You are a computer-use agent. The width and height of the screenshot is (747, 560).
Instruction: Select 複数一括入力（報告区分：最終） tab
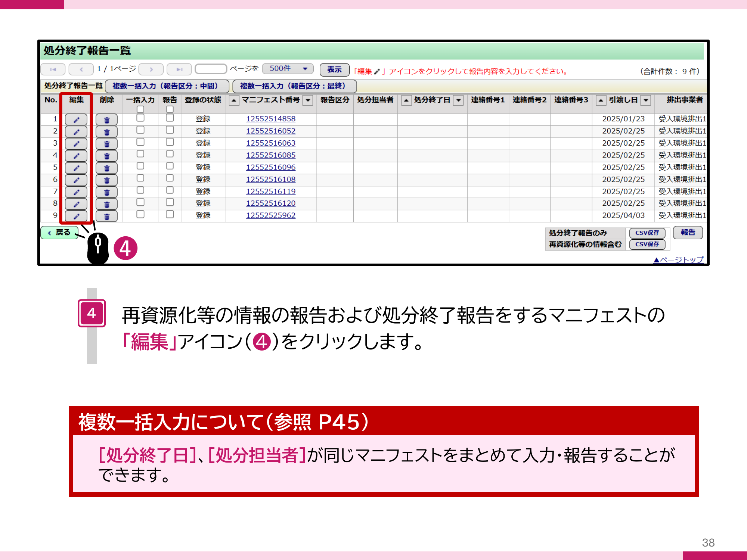[294, 86]
